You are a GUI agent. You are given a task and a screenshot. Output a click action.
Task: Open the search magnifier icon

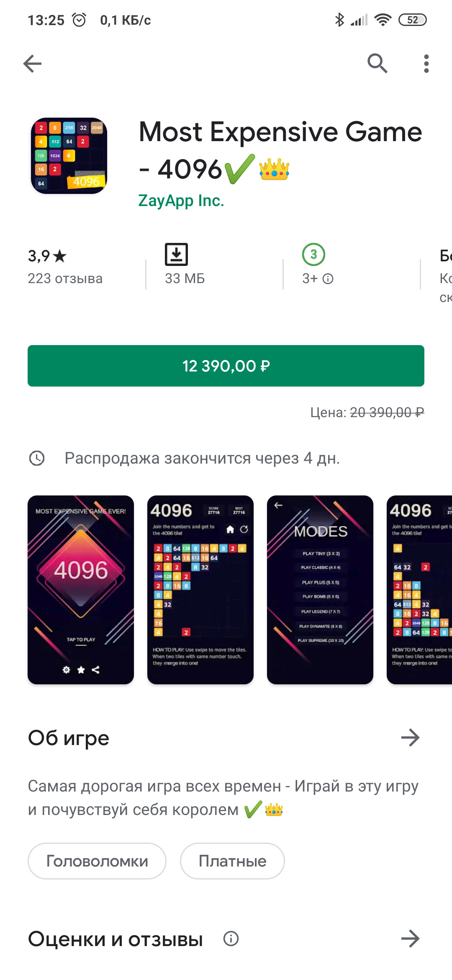(x=378, y=64)
